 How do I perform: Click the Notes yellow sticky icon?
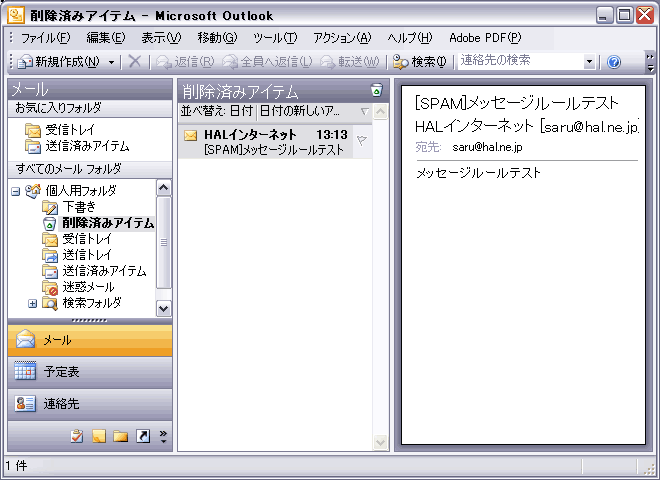coord(98,436)
